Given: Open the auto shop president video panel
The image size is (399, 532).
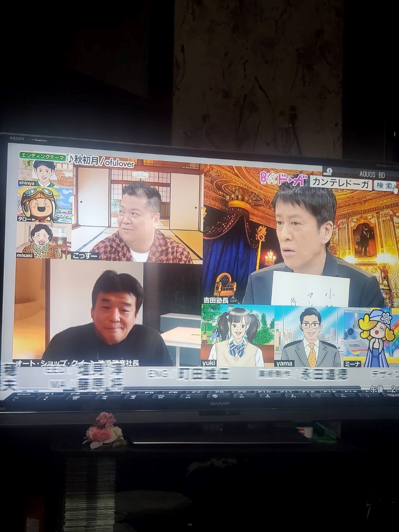Looking at the screenshot, I should [x=108, y=313].
